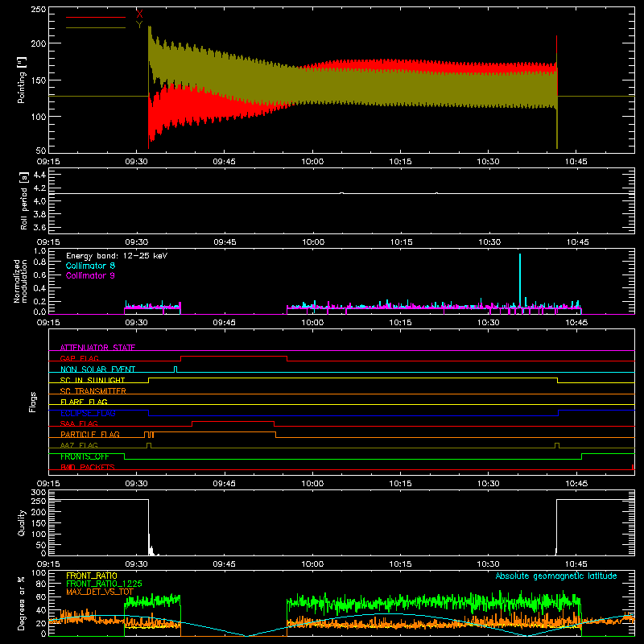The image size is (644, 644).
Task: Select the Energy band: 12-25 keV annotation
Action: tap(117, 256)
